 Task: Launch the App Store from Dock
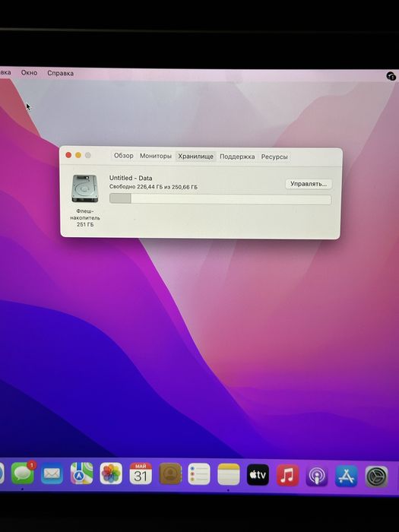pyautogui.click(x=347, y=476)
